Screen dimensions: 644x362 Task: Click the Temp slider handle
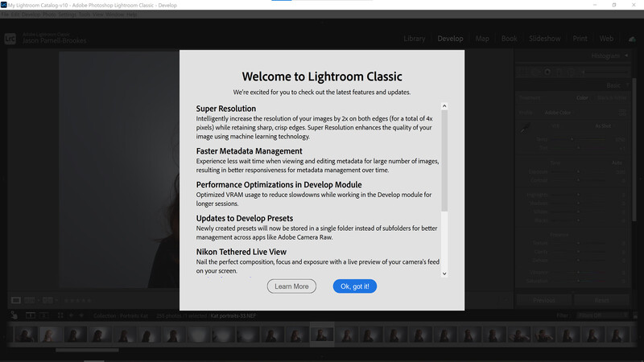click(x=572, y=139)
